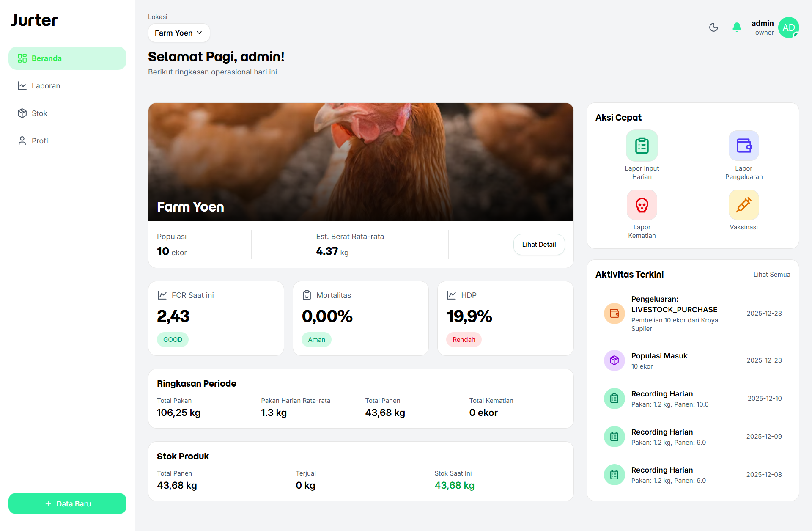The height and width of the screenshot is (531, 812).
Task: Go to Laporan in sidebar
Action: [46, 86]
